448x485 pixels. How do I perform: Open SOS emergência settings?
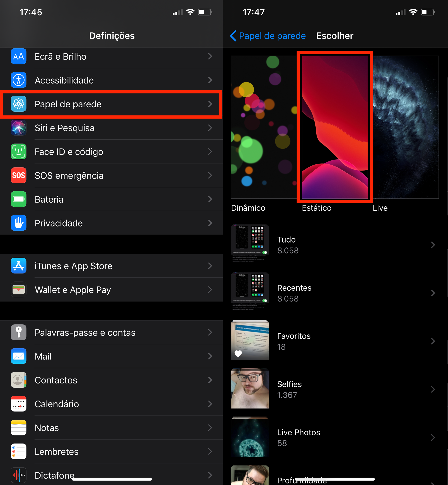(x=112, y=175)
